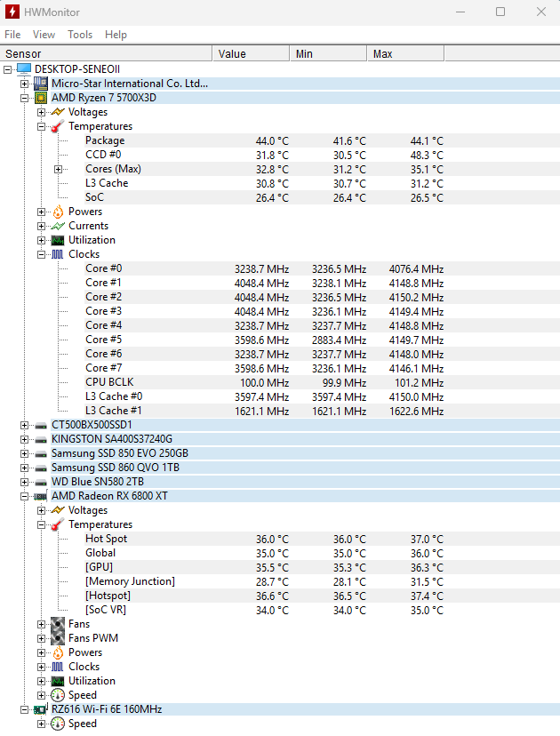The image size is (560, 736).
Task: Click the GPU Speed gauge icon
Action: [58, 695]
